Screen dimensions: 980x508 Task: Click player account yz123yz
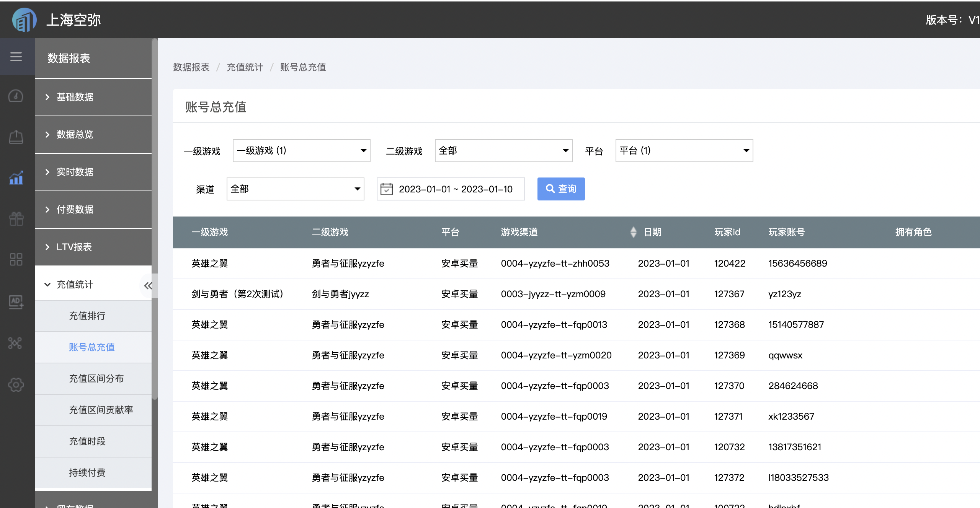(785, 294)
